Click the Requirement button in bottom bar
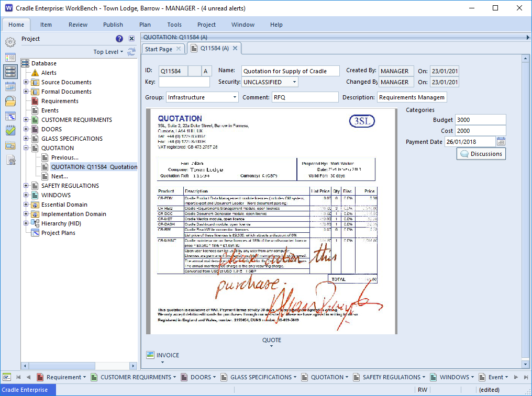532x396 pixels. (61, 377)
